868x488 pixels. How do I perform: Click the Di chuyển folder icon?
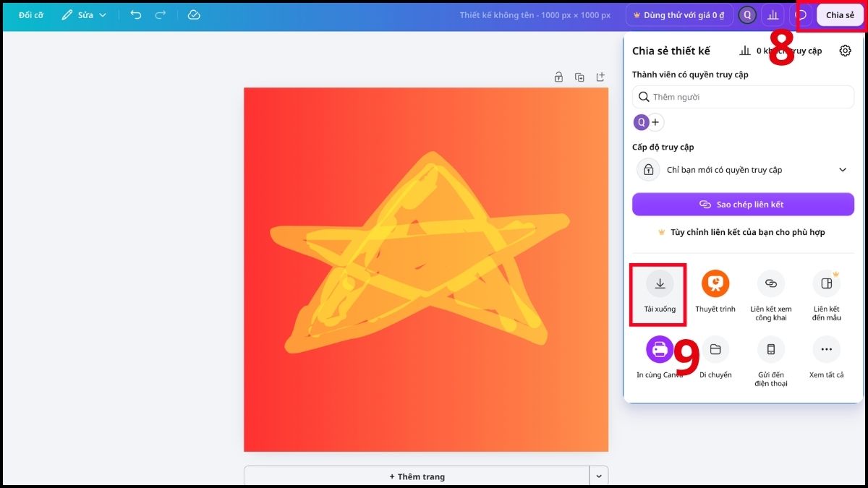(x=715, y=349)
